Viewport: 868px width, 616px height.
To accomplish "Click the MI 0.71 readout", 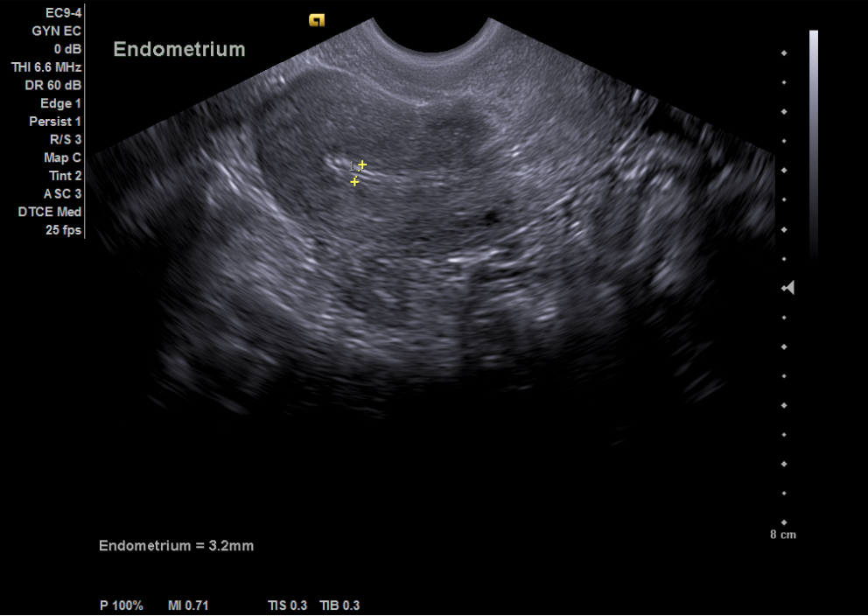I will (188, 605).
